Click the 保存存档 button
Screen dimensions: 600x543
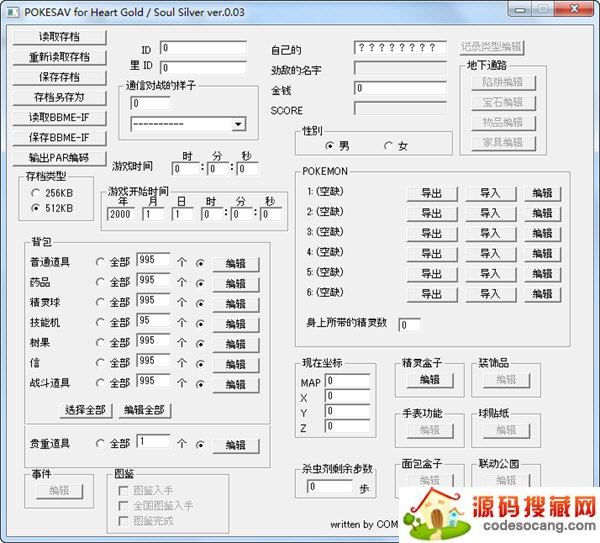point(60,78)
